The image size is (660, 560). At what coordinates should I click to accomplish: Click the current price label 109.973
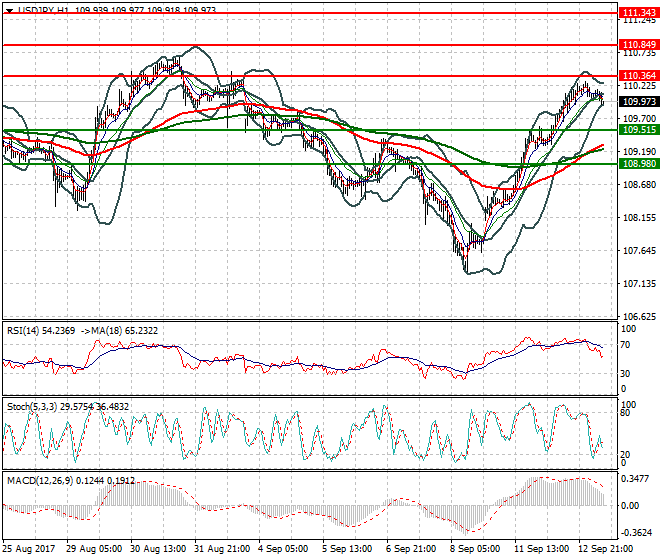pyautogui.click(x=639, y=101)
